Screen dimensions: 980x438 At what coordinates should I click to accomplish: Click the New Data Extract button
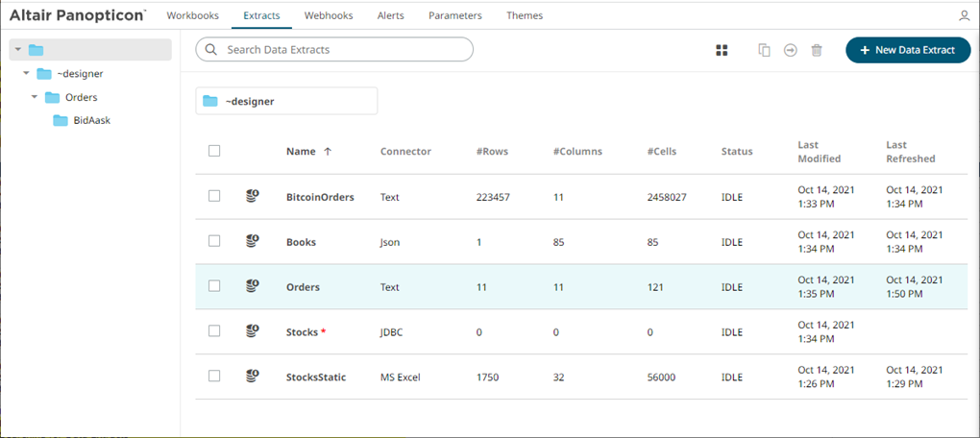coord(908,50)
